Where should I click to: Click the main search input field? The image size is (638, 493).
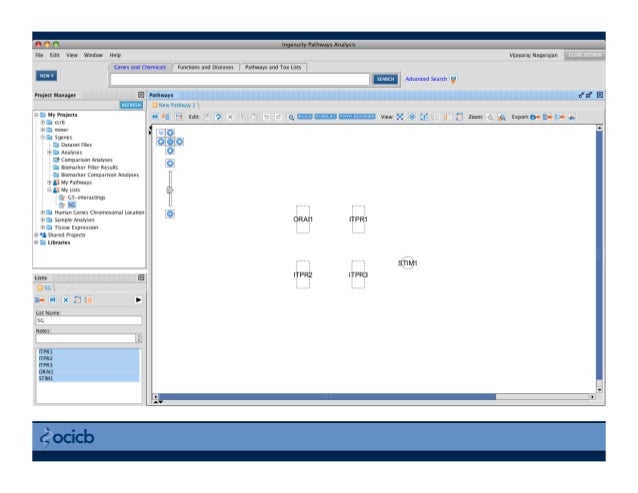click(240, 79)
